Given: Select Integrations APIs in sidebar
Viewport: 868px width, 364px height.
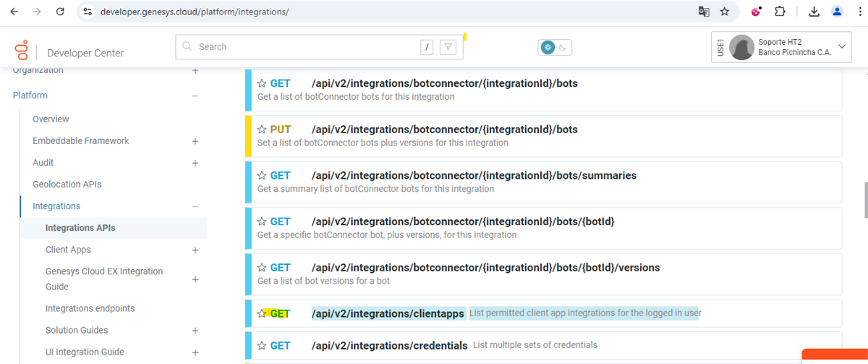Looking at the screenshot, I should coord(80,228).
